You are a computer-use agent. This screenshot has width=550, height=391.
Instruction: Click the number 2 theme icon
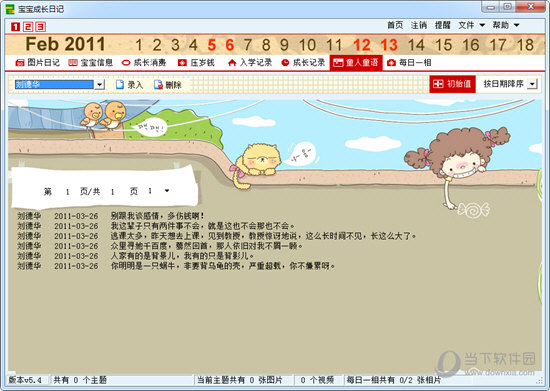tap(28, 27)
